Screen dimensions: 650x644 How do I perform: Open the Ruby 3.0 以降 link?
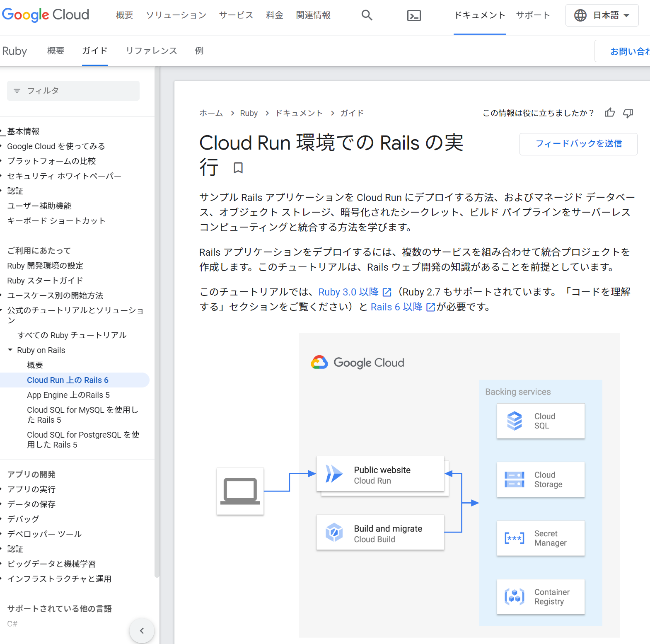[348, 292]
